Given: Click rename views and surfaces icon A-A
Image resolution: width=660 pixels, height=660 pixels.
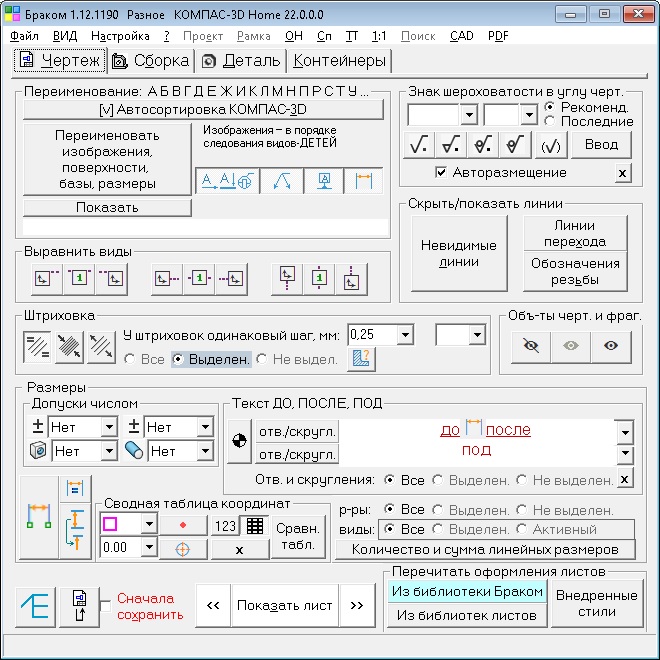Looking at the screenshot, I should coord(227,181).
